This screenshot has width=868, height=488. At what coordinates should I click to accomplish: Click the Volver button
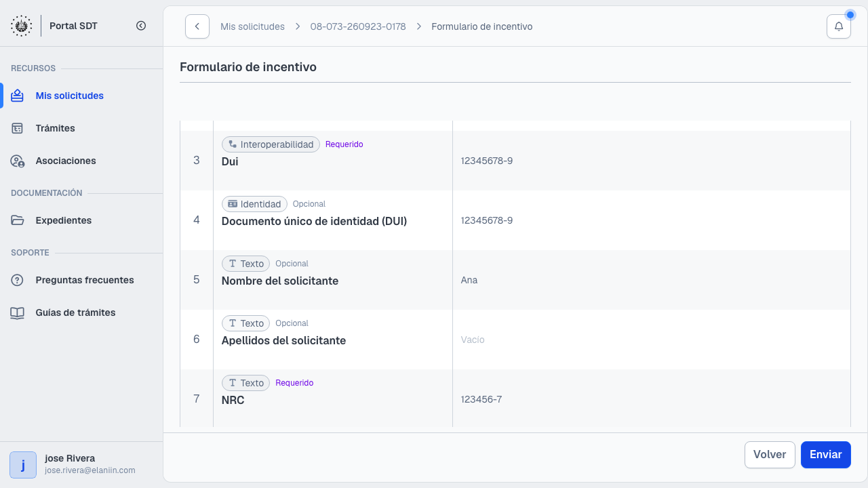[x=770, y=455]
